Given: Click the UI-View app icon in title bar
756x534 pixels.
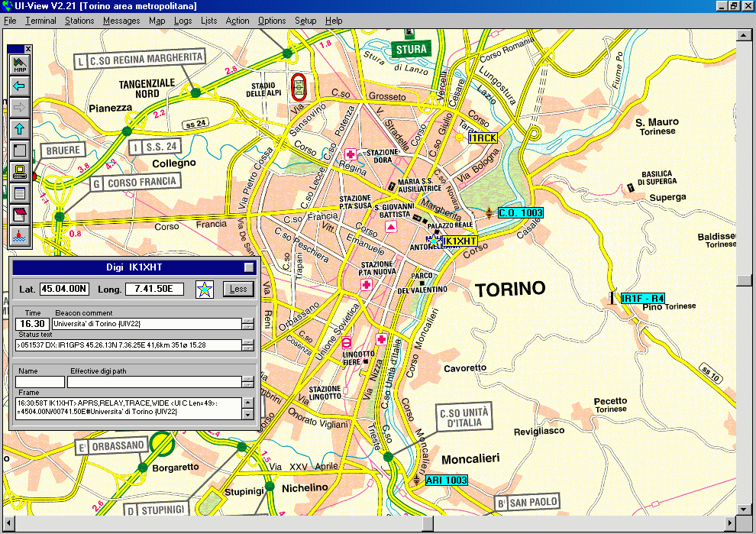Looking at the screenshot, I should (x=6, y=6).
